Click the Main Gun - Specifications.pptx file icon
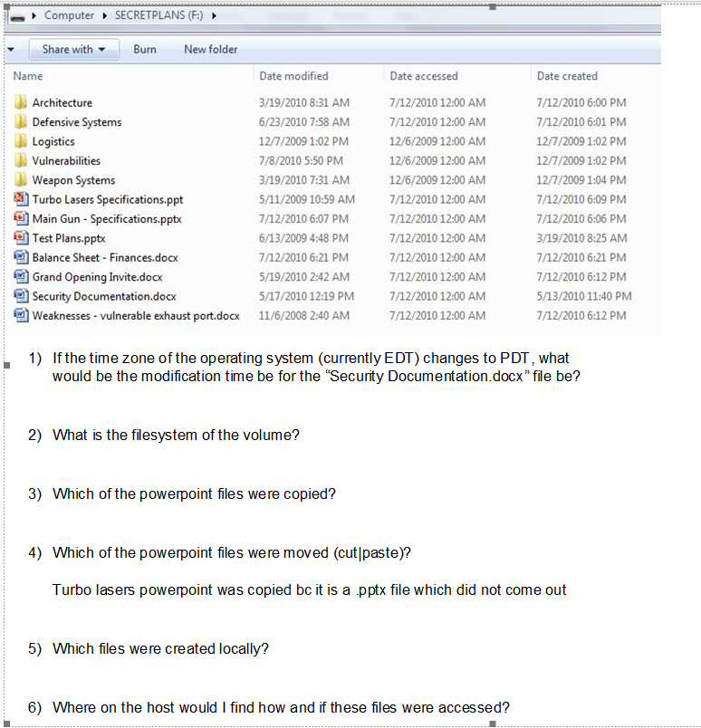 click(x=21, y=218)
